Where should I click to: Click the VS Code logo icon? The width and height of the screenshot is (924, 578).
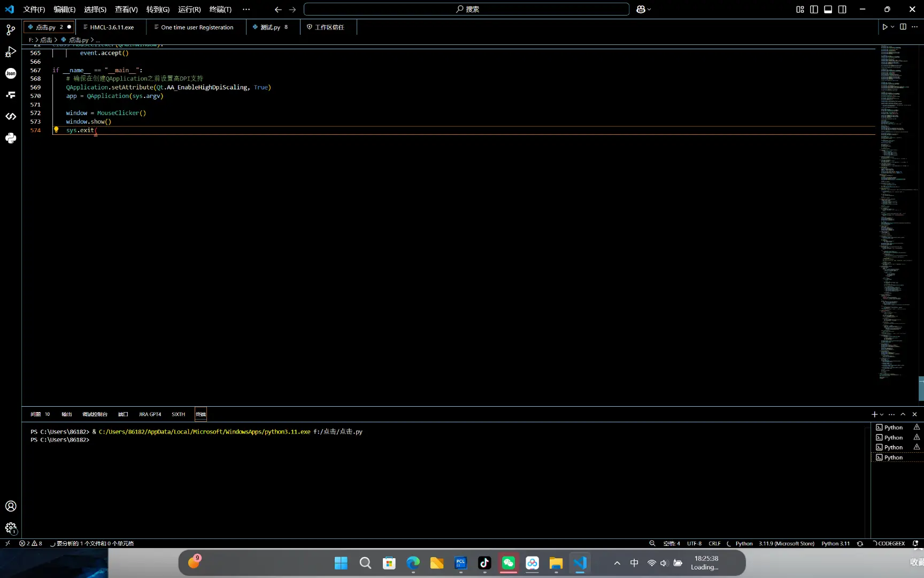click(10, 9)
